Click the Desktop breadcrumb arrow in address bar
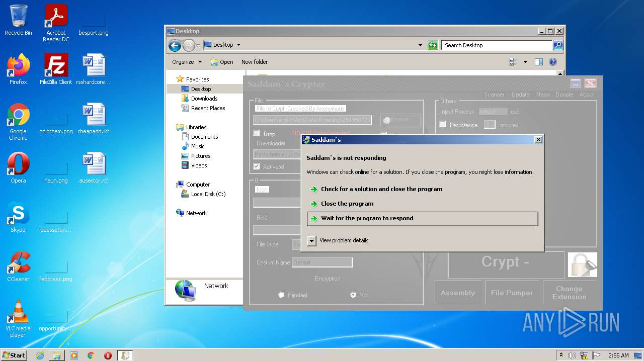Screen dimensions: 644x362 pyautogui.click(x=238, y=45)
